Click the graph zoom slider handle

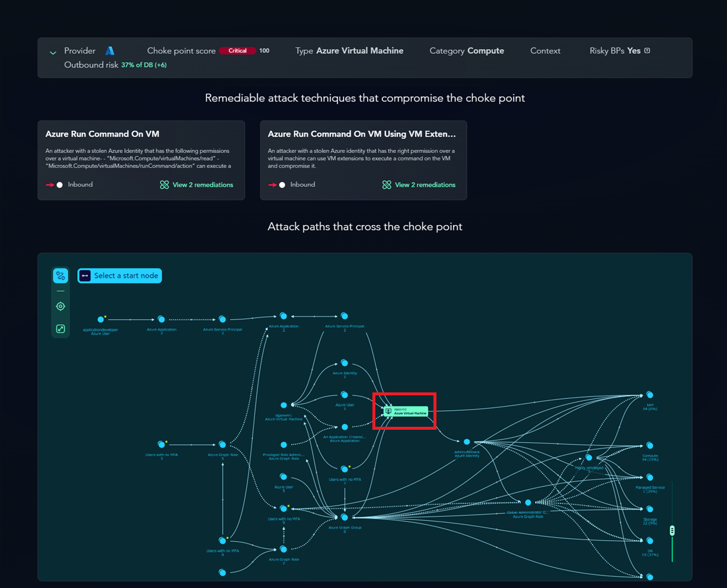672,531
